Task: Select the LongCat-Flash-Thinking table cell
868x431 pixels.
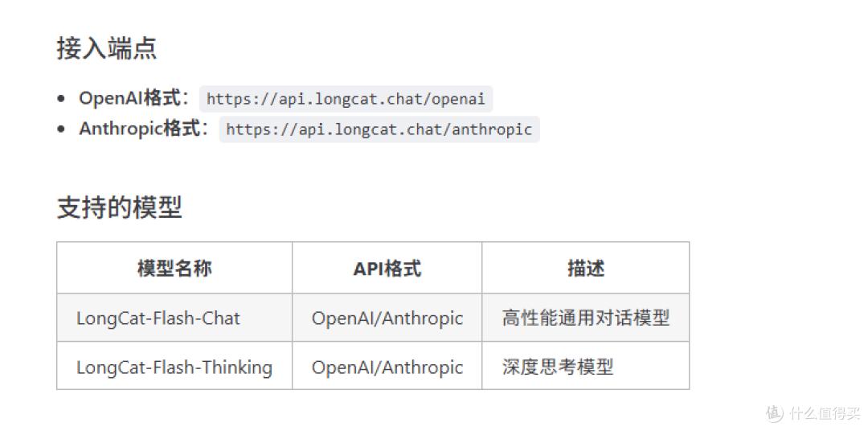Action: click(174, 367)
